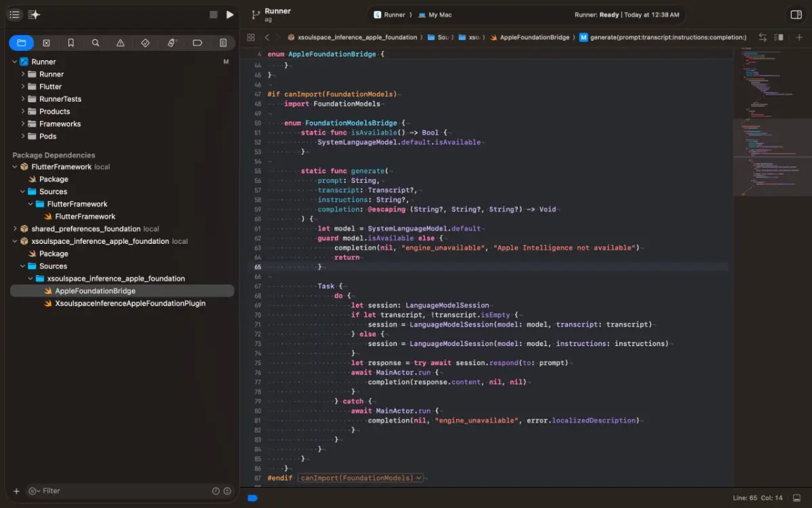The image size is (812, 508).
Task: Show the Issue navigator tab
Action: (120, 43)
